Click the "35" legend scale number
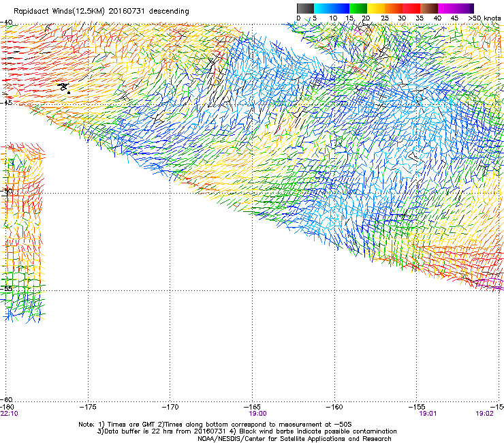The width and height of the screenshot is (504, 443). coord(420,18)
